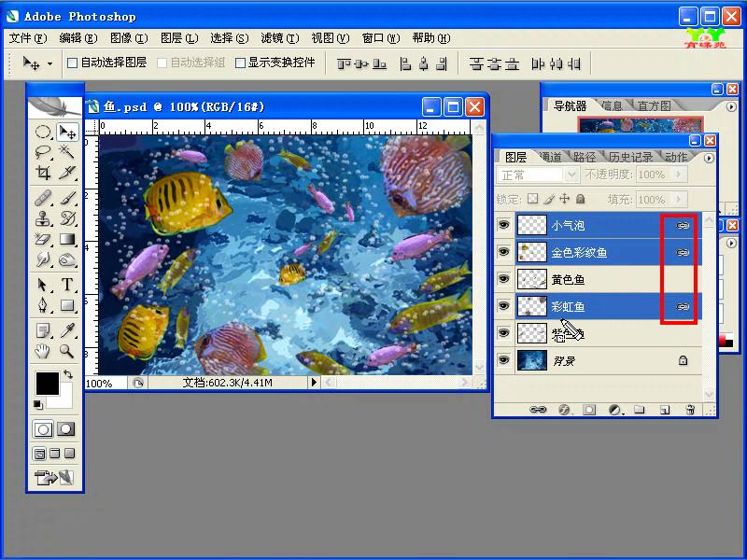Select the Move tool in the toolbox
The image size is (747, 560).
(x=67, y=132)
